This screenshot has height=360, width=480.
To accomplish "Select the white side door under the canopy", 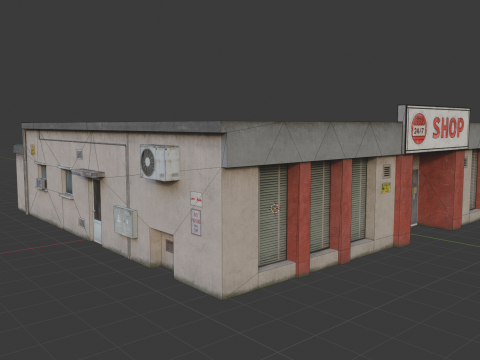I will coord(97,211).
